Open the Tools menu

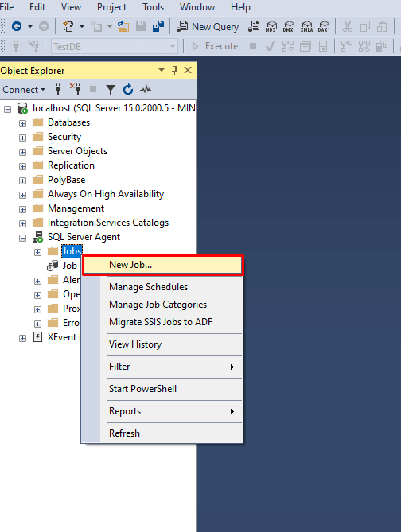point(153,7)
